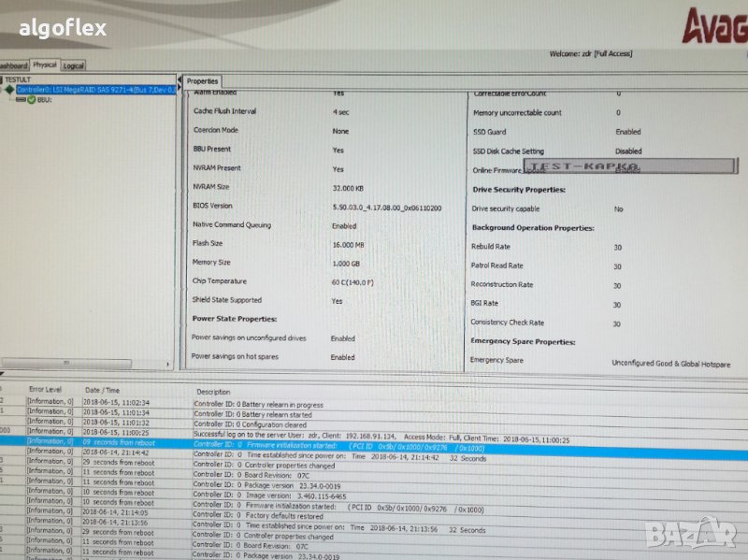
Task: Select the BBU tree item
Action: pos(45,98)
